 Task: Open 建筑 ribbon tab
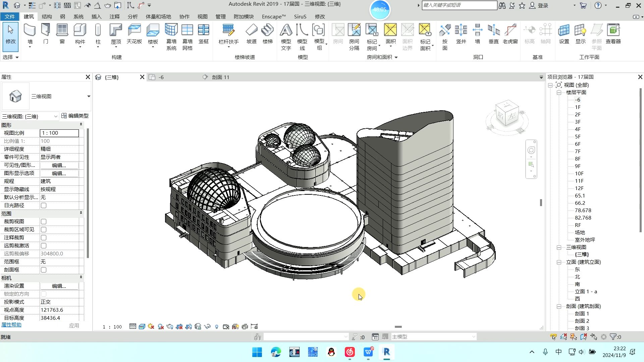tap(28, 16)
